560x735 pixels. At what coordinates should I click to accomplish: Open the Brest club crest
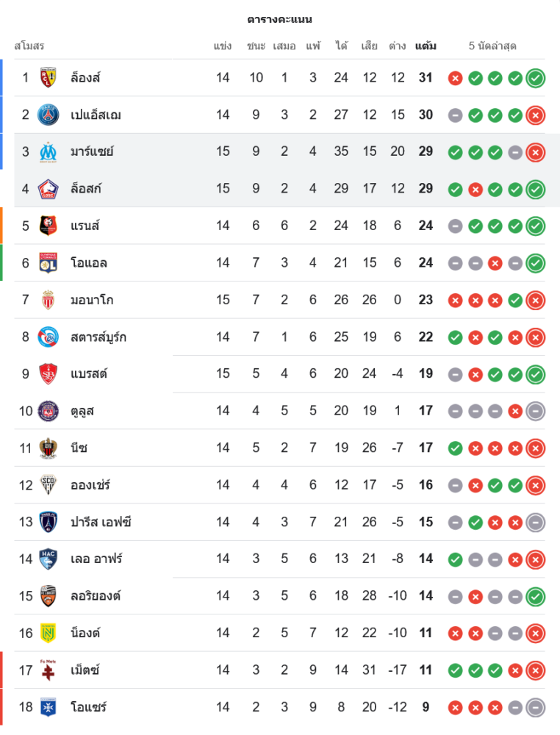[48, 373]
